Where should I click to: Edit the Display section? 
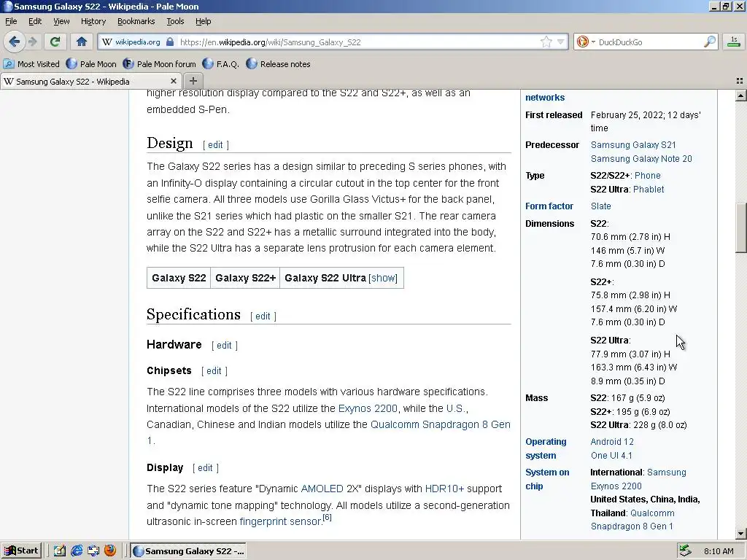tap(205, 468)
